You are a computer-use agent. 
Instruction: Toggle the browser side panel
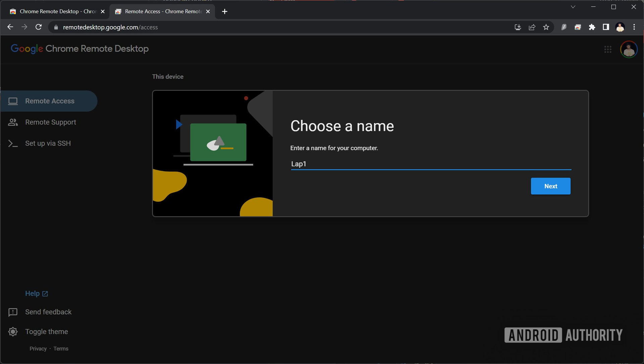605,27
